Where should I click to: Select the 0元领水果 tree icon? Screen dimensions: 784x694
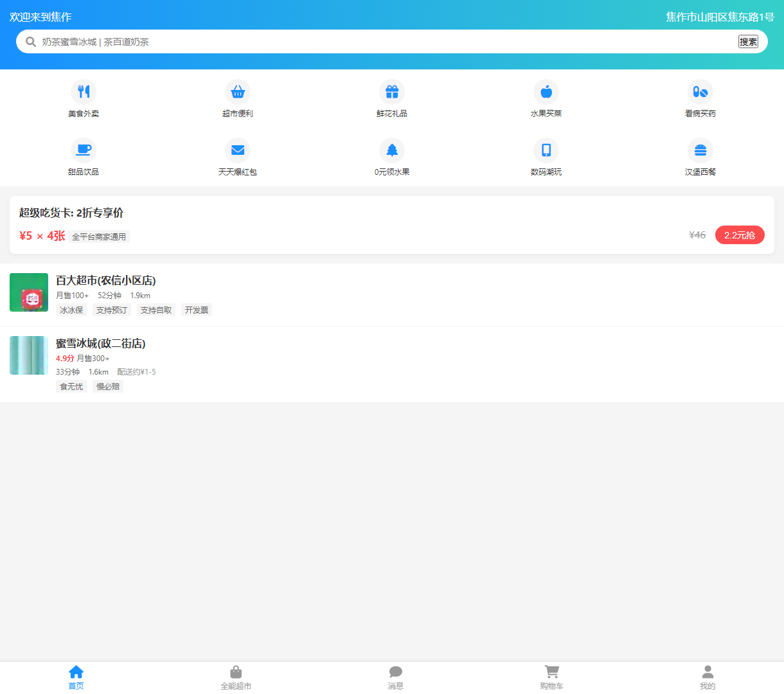coord(392,150)
